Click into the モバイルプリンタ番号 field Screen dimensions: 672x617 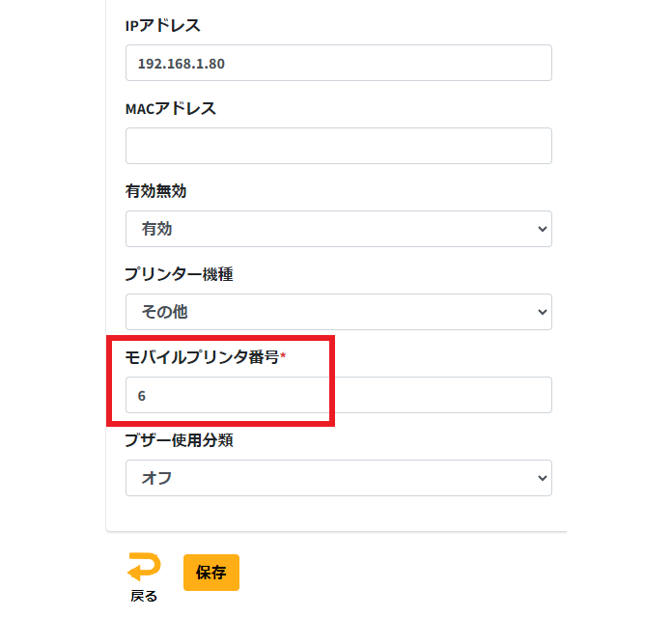coord(338,395)
